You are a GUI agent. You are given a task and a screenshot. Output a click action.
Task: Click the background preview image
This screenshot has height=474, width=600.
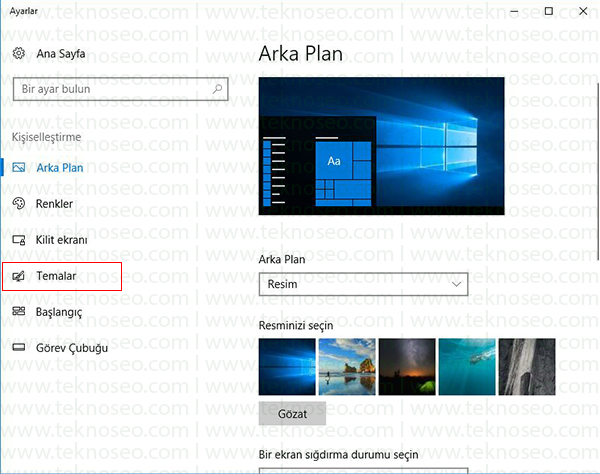coord(382,146)
